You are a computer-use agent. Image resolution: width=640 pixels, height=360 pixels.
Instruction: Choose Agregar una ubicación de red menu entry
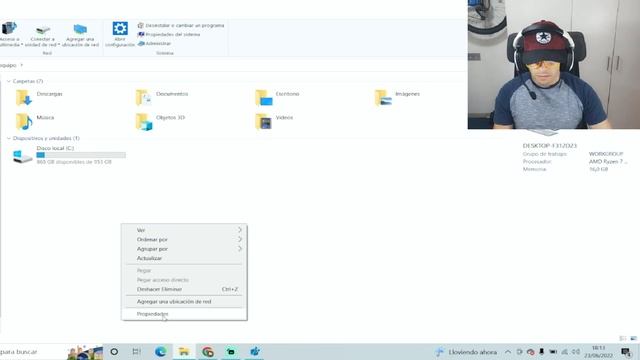184,302
